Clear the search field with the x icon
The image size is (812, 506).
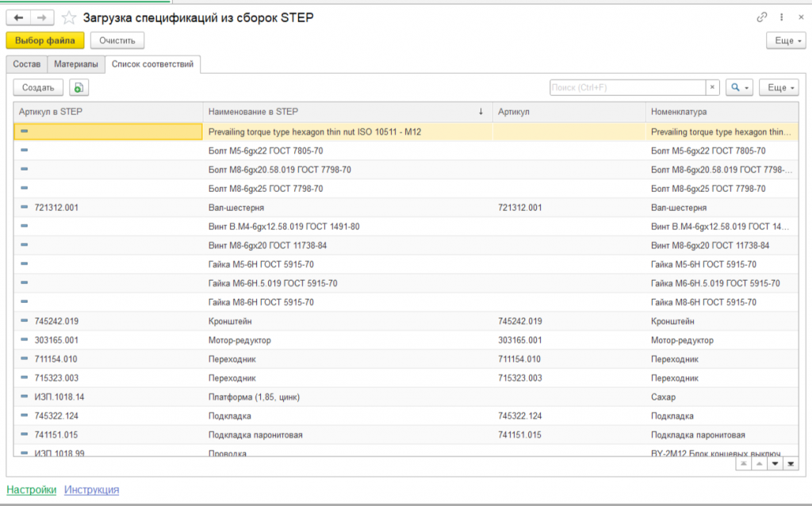point(713,87)
